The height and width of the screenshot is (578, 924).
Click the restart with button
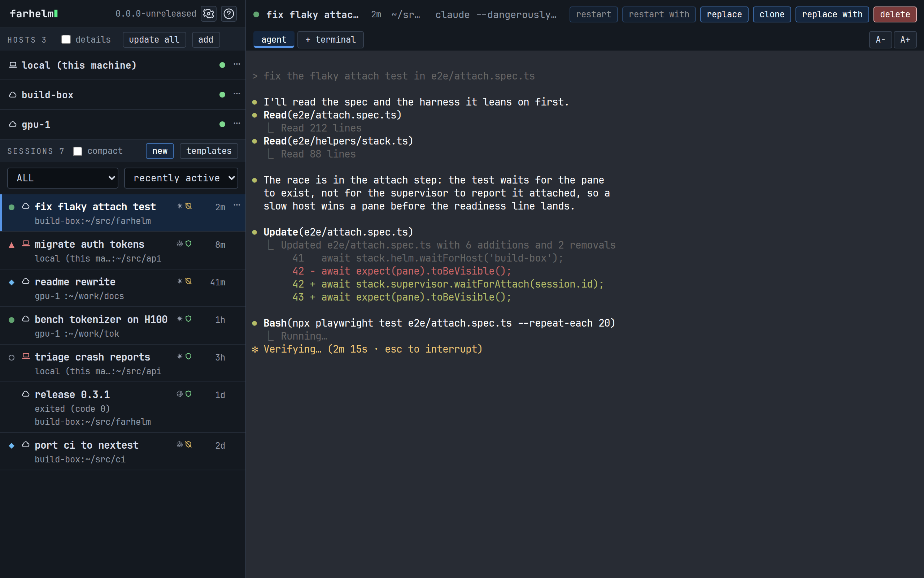659,14
